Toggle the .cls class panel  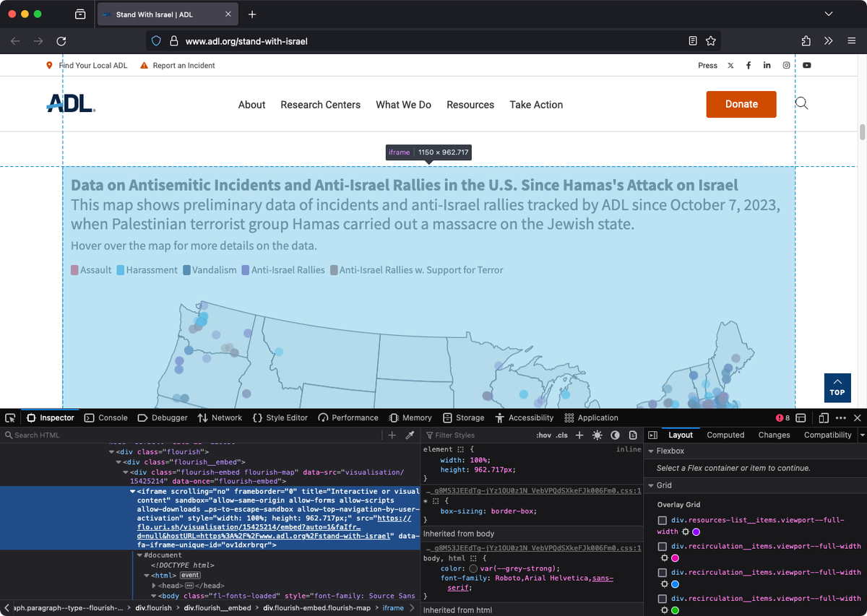pos(561,435)
